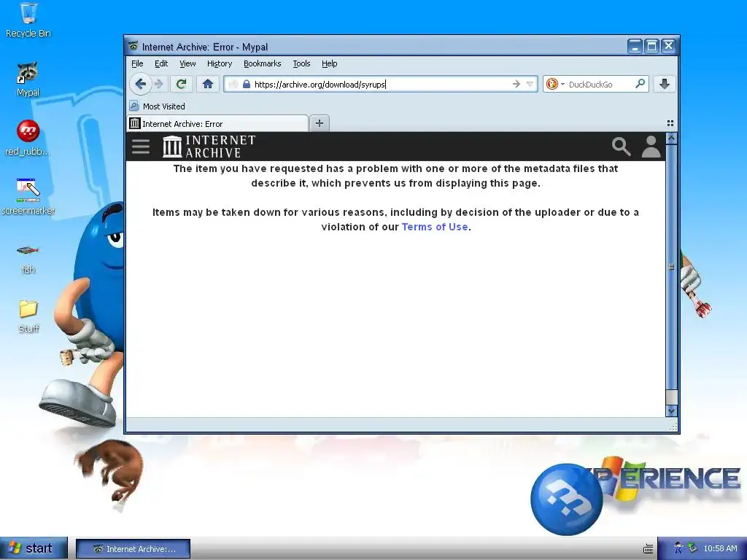Open the Tools menu
Image resolution: width=747 pixels, height=560 pixels.
pyautogui.click(x=301, y=63)
